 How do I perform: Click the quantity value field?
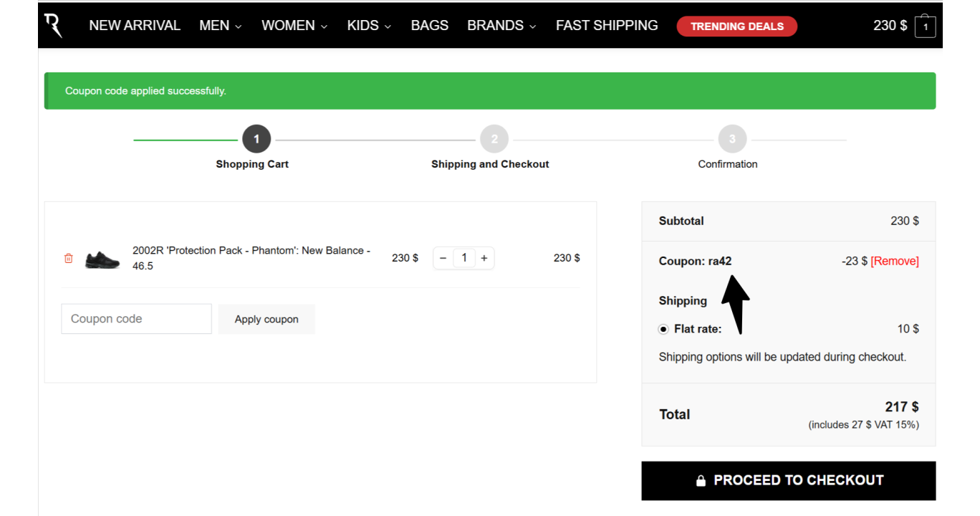[464, 258]
